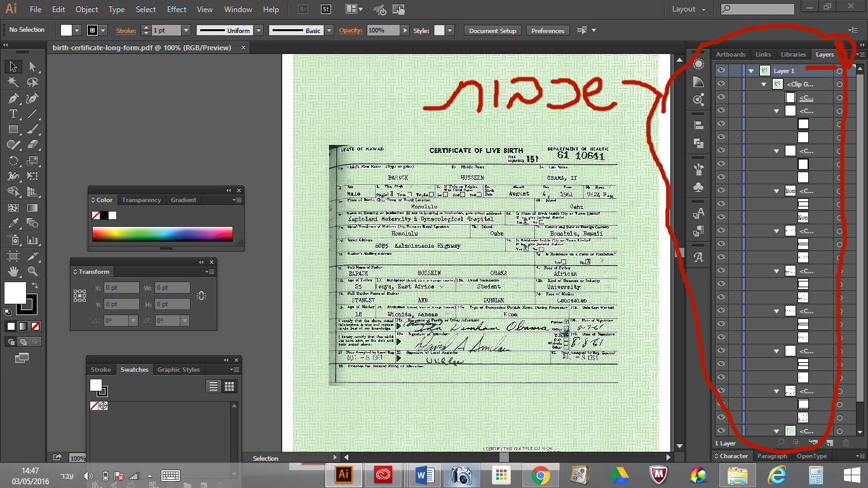Open Adobe Stock St icon
The width and height of the screenshot is (868, 488).
[326, 9]
